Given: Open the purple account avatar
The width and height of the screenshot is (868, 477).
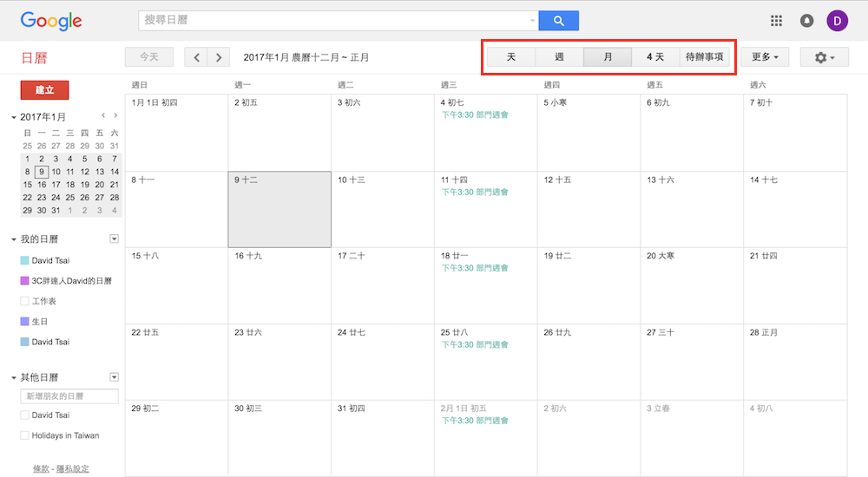Looking at the screenshot, I should point(837,21).
